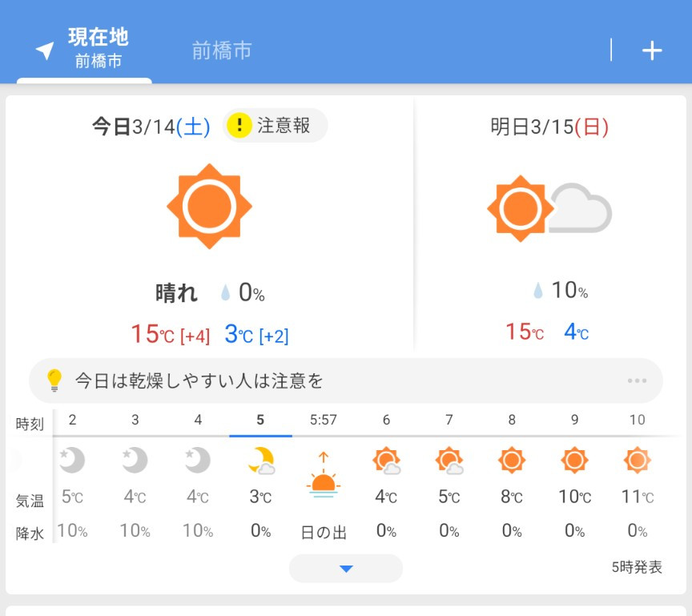This screenshot has width=692, height=616.
Task: Tap the yellow warning exclamation icon
Action: coord(239,126)
